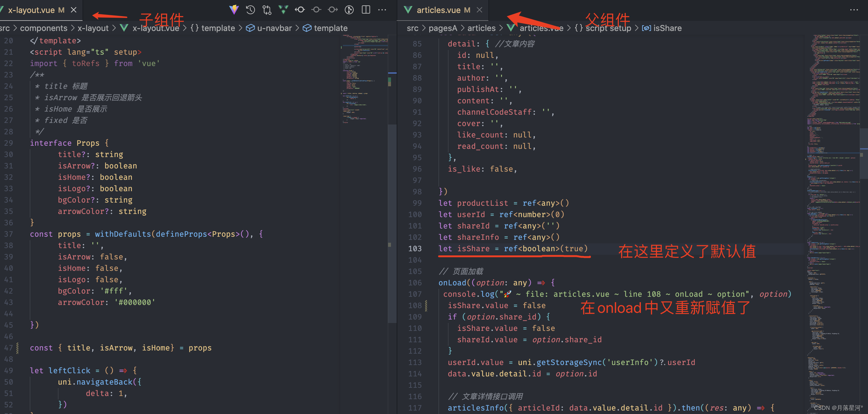The height and width of the screenshot is (414, 868).
Task: Switch to the x-layout.vue tab
Action: point(31,10)
